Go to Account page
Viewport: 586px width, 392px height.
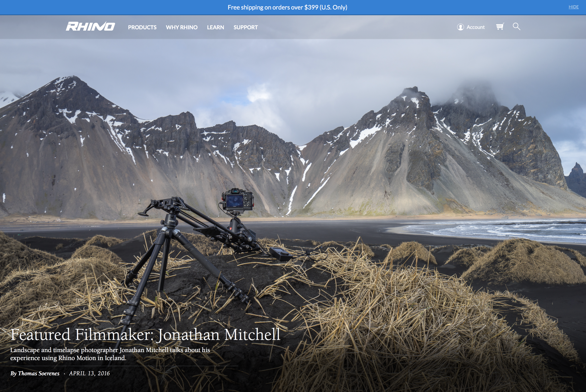[476, 27]
